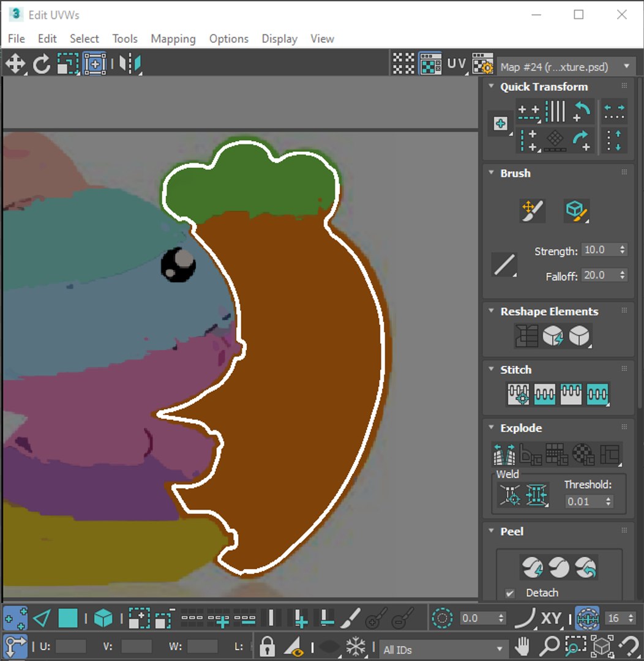644x661 pixels.
Task: Click Target Weld icon
Action: tap(510, 495)
